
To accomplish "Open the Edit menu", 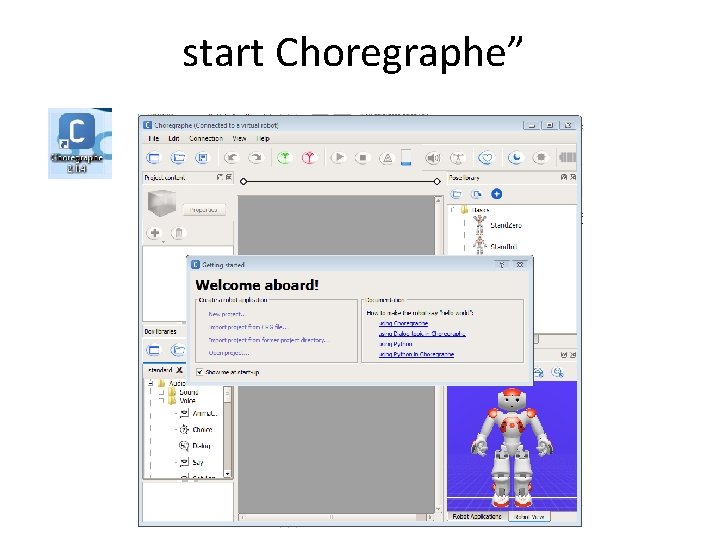I will coord(174,138).
